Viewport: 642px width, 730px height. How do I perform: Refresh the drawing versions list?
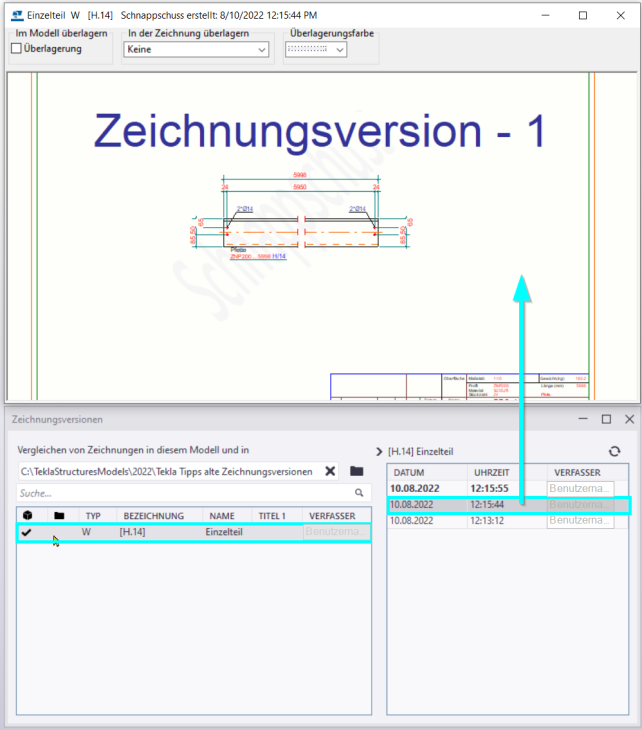coord(615,451)
